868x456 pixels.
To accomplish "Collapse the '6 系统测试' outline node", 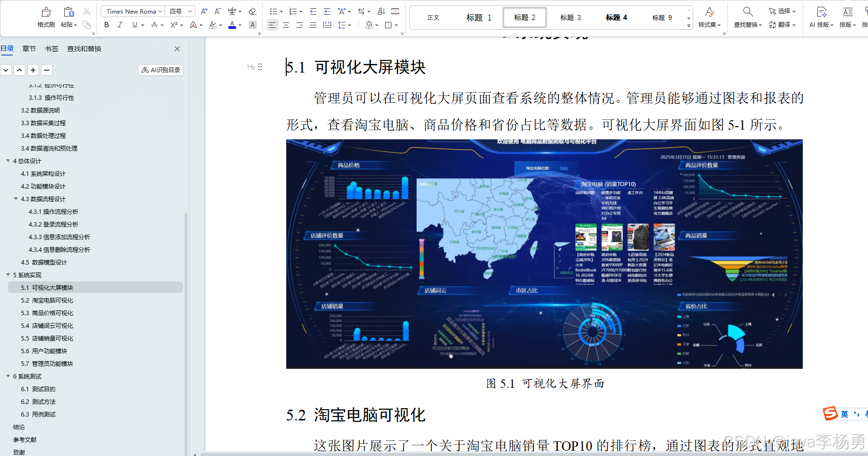I will pyautogui.click(x=8, y=376).
